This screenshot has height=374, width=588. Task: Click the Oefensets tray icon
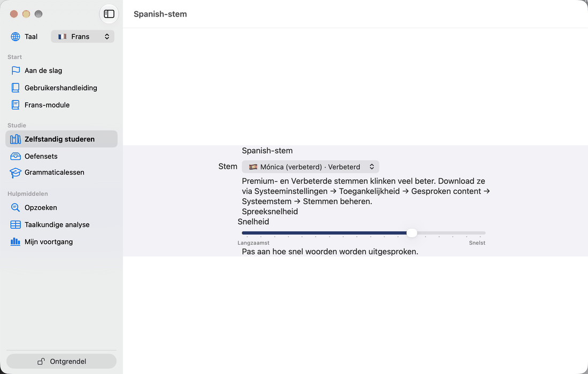(16, 156)
